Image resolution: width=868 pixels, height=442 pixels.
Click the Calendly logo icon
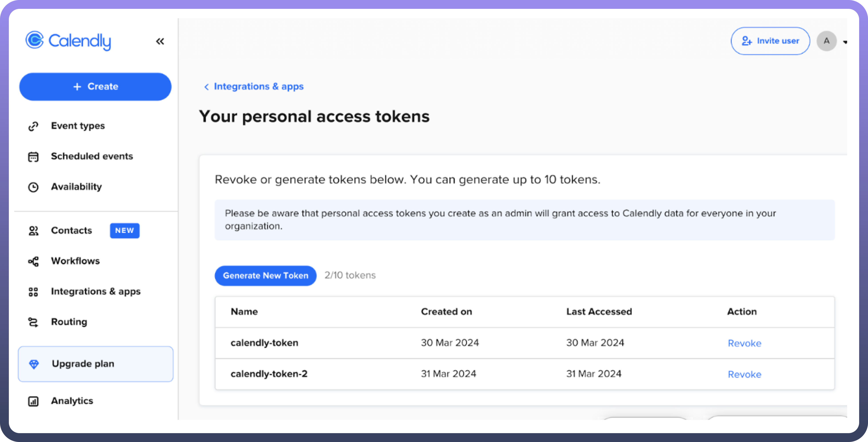pyautogui.click(x=35, y=41)
